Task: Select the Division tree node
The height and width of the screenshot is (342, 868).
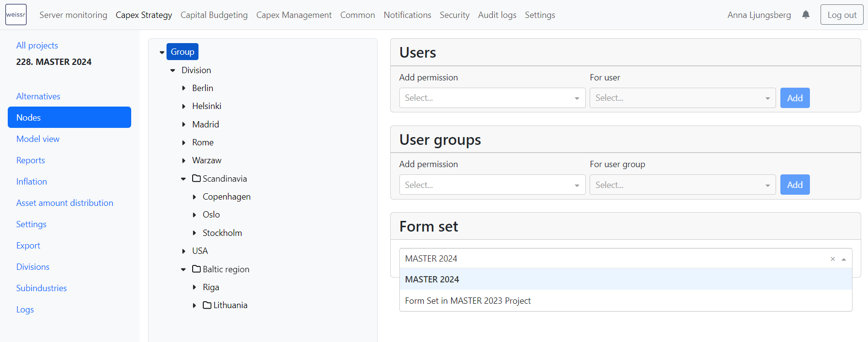Action: click(196, 70)
